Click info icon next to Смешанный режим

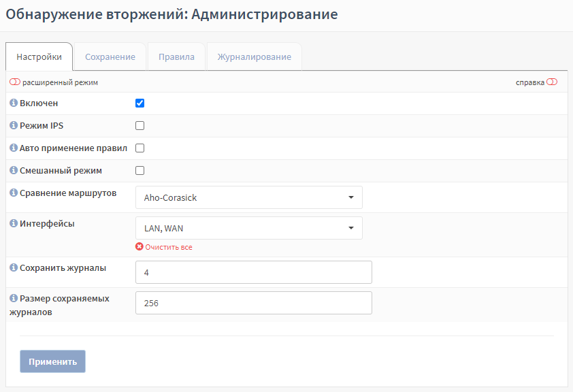pos(14,170)
